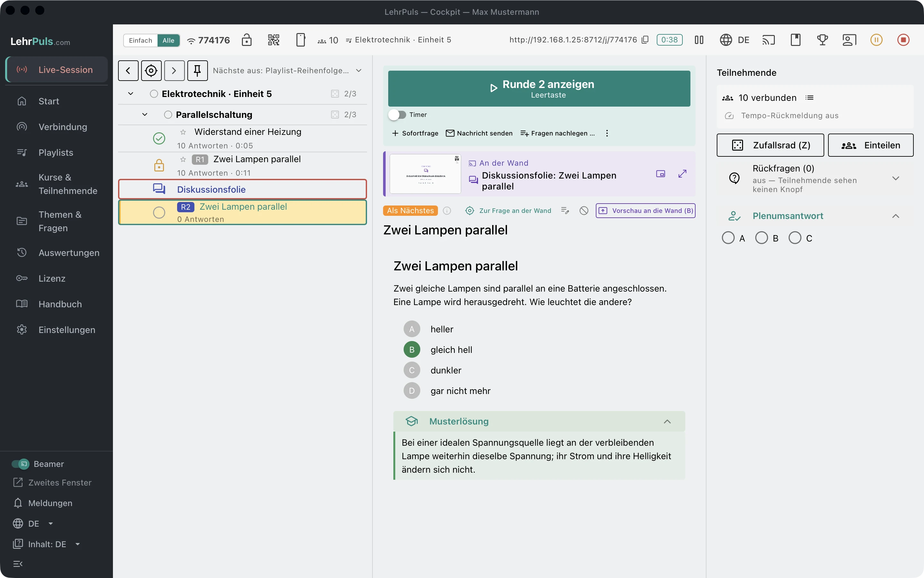This screenshot has width=924, height=578.
Task: Show the QR code for joining
Action: [273, 40]
